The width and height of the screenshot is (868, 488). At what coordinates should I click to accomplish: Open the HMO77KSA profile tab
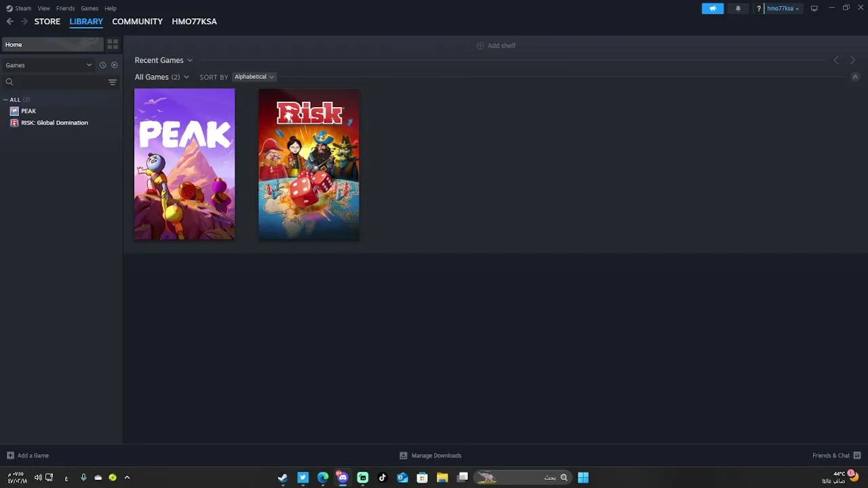tap(195, 22)
